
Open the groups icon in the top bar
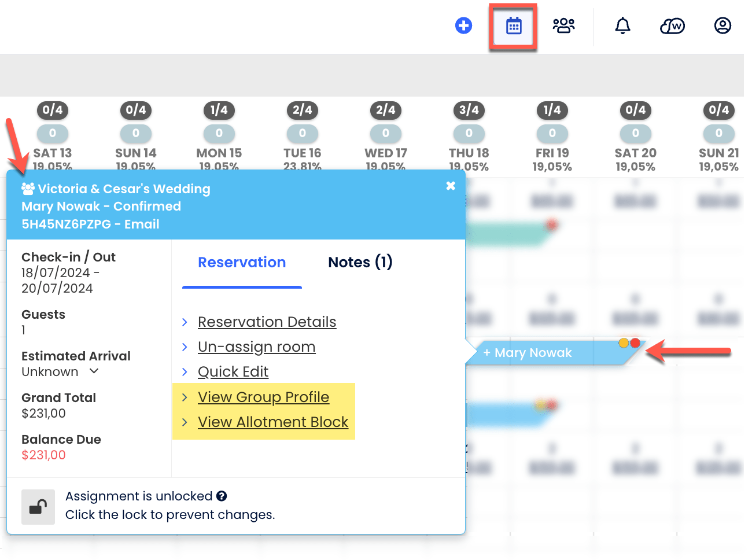click(563, 25)
